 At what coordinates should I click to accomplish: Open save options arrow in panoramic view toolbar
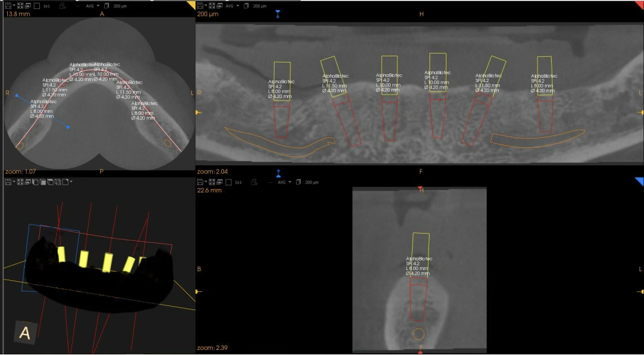pyautogui.click(x=206, y=6)
